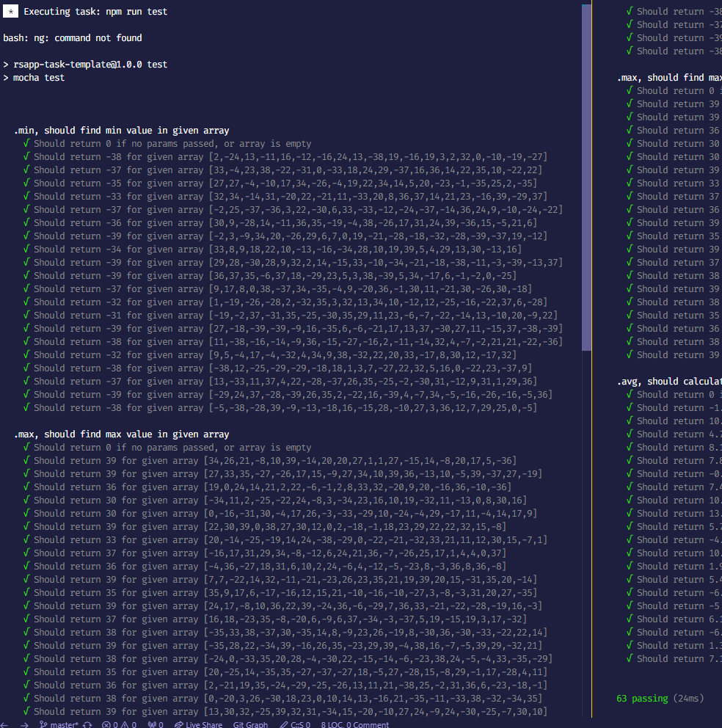This screenshot has height=728, width=722.
Task: Start a Live Share session
Action: tap(198, 724)
